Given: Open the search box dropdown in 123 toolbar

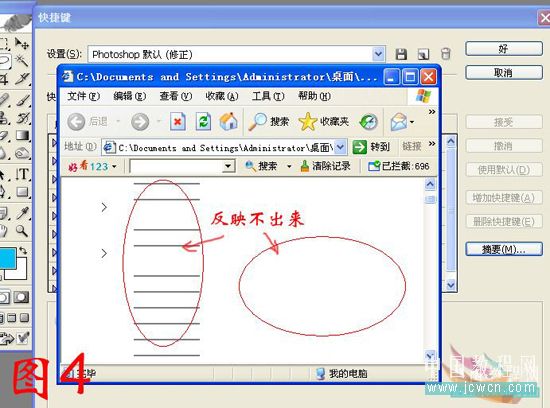Looking at the screenshot, I should (x=228, y=166).
